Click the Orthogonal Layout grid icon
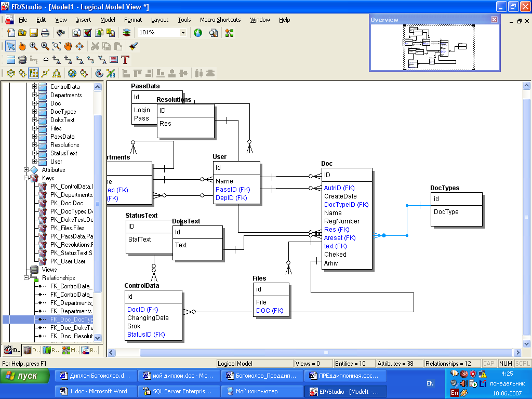The height and width of the screenshot is (399, 532). 34,73
